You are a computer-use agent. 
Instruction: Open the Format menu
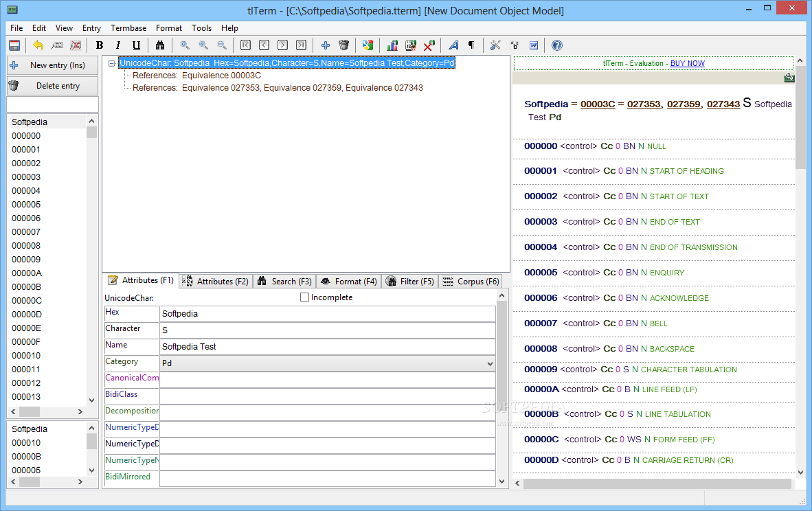169,28
